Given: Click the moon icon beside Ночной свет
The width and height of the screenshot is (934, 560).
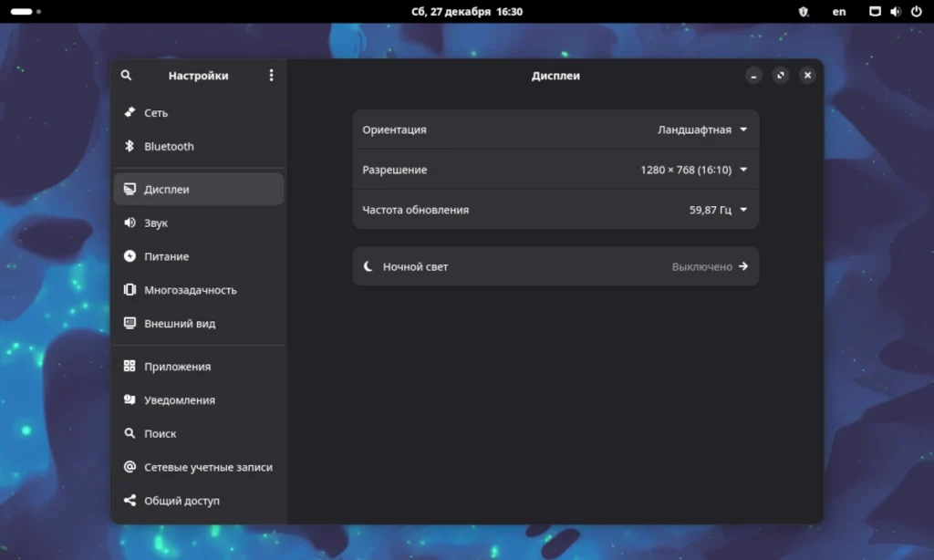Looking at the screenshot, I should pyautogui.click(x=368, y=266).
